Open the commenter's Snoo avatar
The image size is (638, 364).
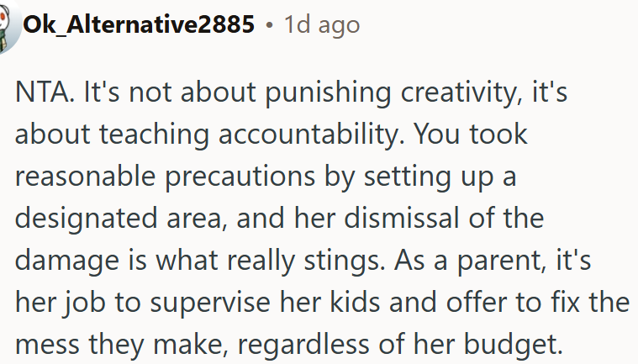click(9, 25)
